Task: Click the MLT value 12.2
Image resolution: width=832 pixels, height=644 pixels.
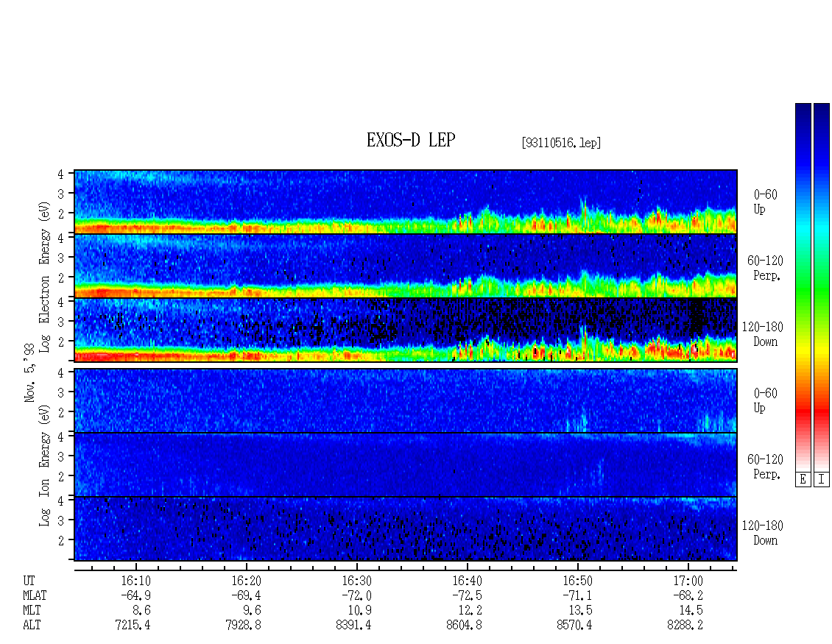Action: [469, 611]
